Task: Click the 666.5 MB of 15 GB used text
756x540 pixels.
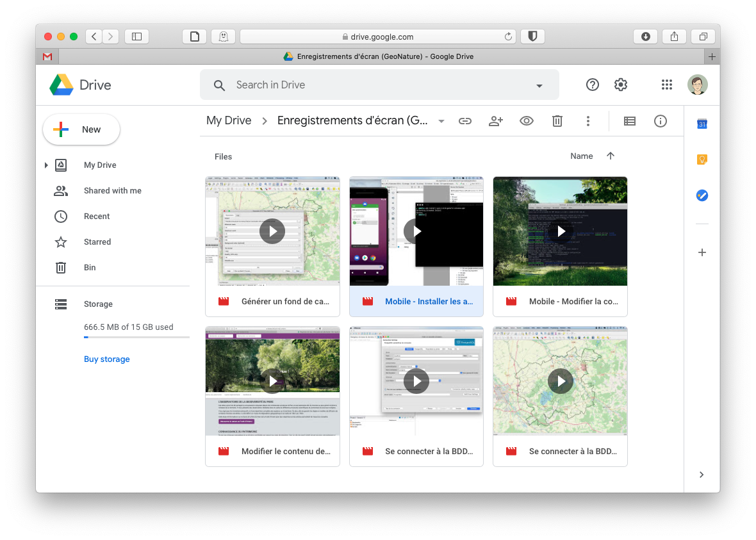Action: click(129, 327)
